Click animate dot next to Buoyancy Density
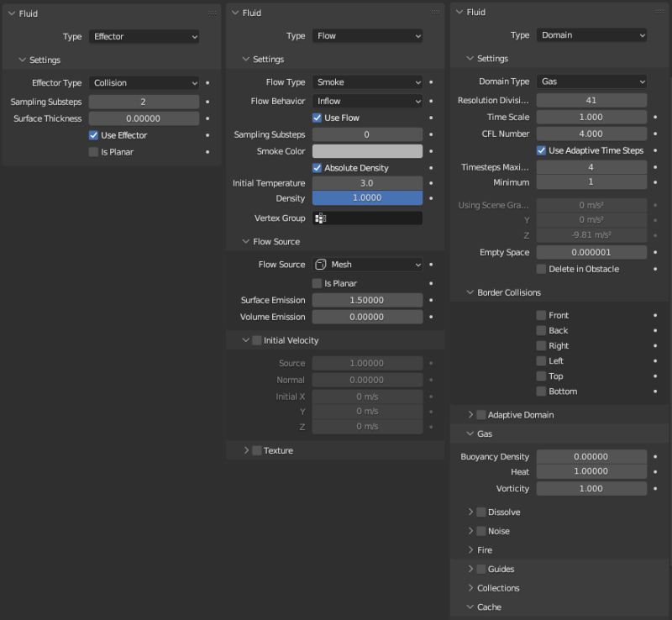 [655, 457]
